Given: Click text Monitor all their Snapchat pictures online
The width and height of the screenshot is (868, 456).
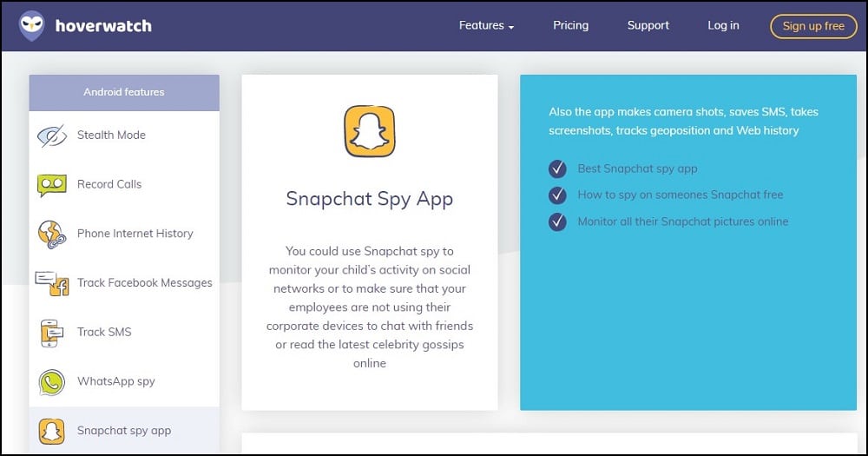Looking at the screenshot, I should [x=682, y=221].
